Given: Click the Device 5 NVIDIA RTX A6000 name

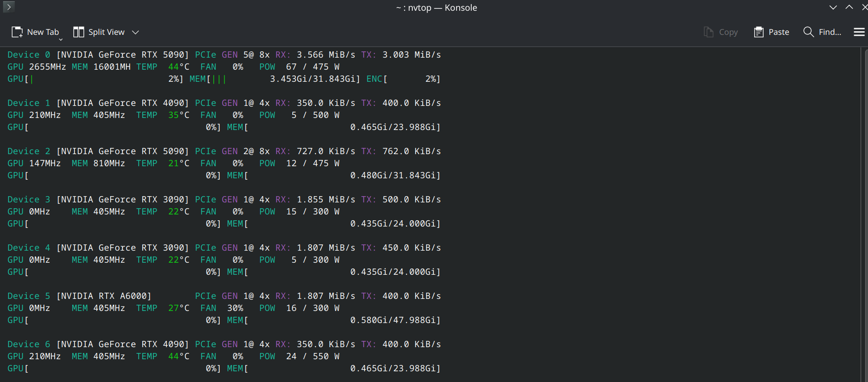Looking at the screenshot, I should (104, 296).
